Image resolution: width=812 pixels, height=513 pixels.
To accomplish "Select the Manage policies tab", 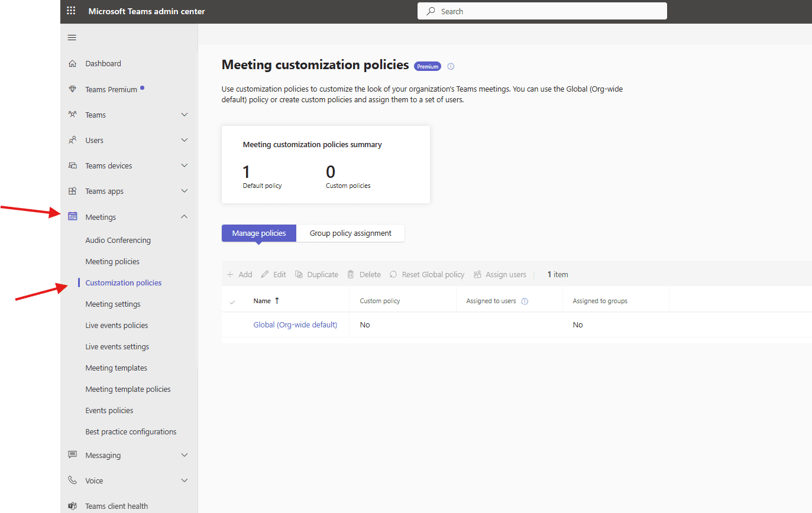I will (258, 233).
